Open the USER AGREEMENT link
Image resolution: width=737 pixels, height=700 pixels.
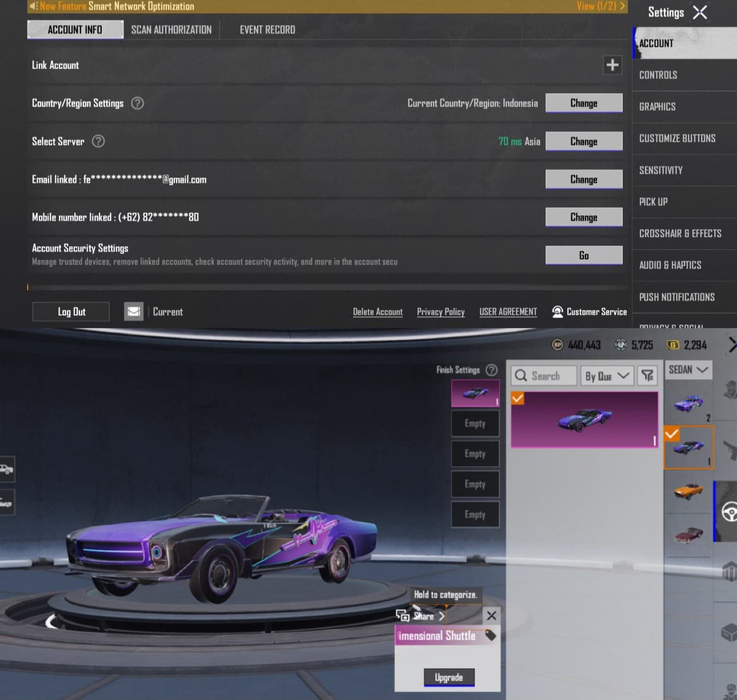[x=508, y=312]
